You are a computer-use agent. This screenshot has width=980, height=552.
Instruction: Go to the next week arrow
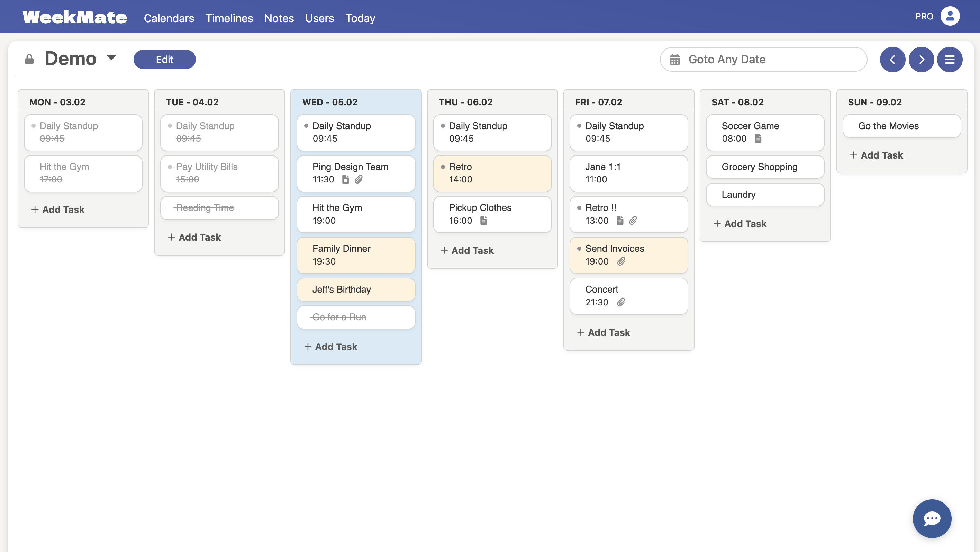tap(922, 59)
